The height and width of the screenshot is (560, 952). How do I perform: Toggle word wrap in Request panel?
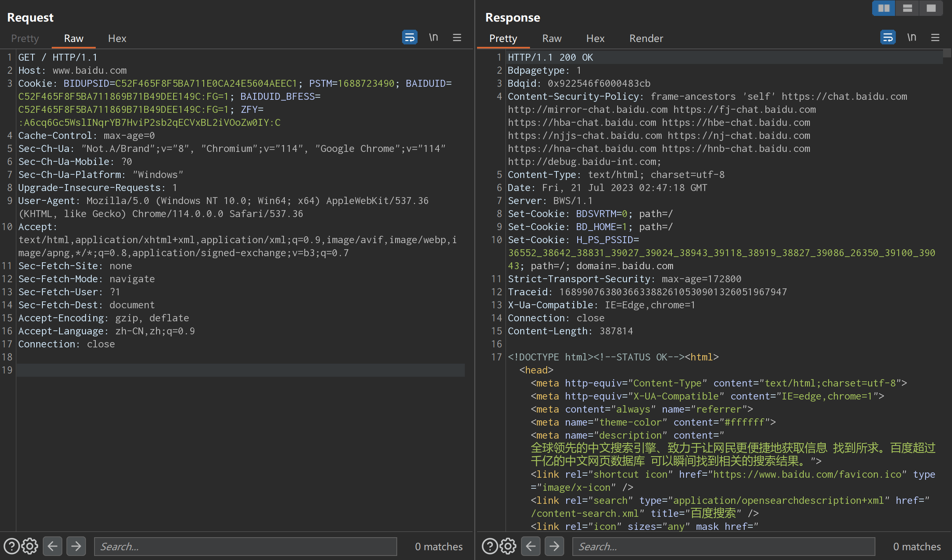tap(409, 37)
